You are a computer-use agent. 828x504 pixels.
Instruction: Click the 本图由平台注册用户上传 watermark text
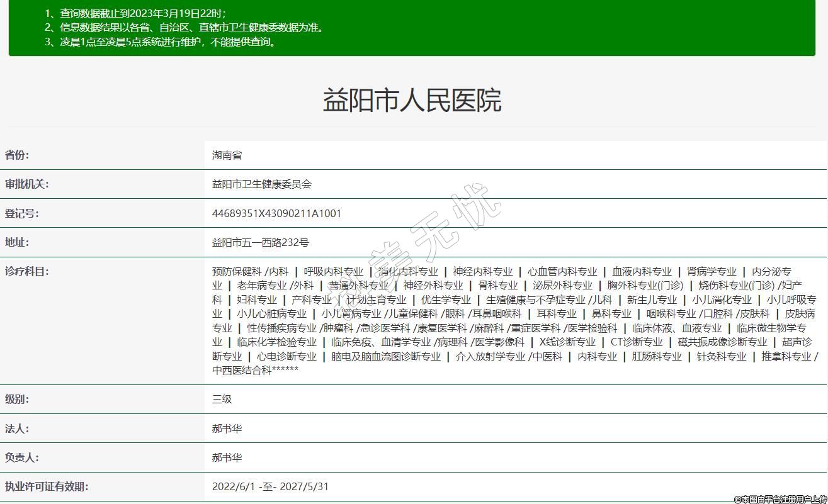[780, 499]
